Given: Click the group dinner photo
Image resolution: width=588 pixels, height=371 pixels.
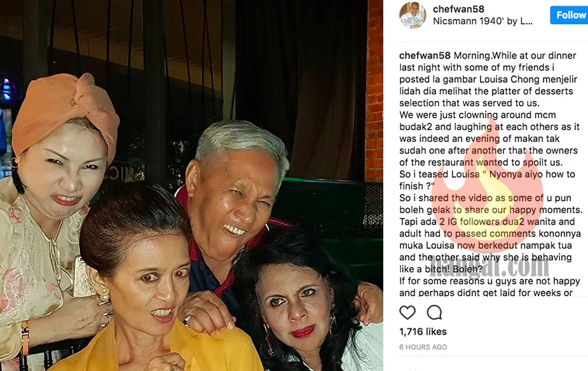Looking at the screenshot, I should click(191, 186).
